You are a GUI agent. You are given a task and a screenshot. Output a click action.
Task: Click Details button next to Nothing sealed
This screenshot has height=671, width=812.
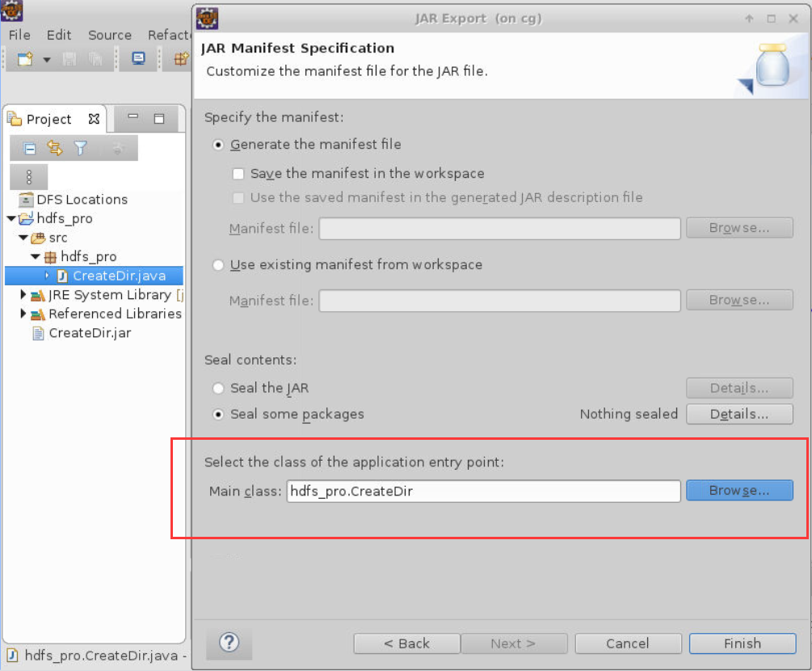(x=739, y=414)
